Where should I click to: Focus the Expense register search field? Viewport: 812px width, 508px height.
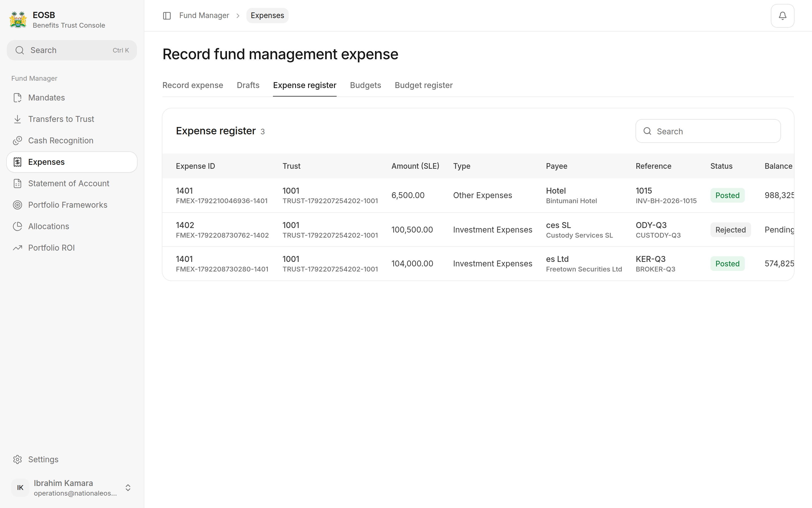tap(708, 131)
